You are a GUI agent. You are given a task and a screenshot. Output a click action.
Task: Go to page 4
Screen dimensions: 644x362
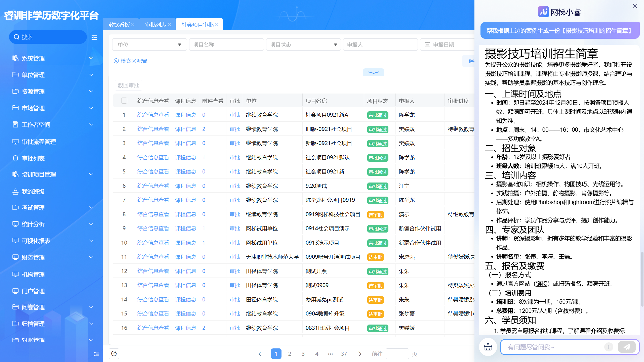(317, 354)
